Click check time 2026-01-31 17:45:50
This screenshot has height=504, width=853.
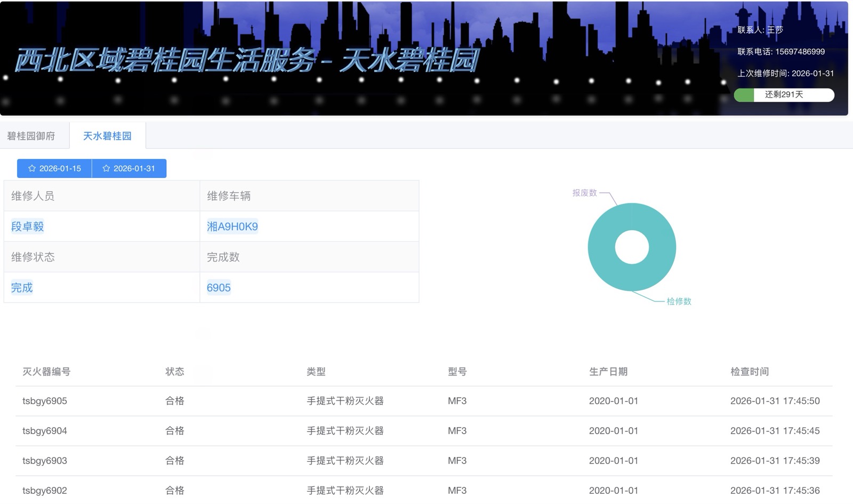click(x=775, y=401)
